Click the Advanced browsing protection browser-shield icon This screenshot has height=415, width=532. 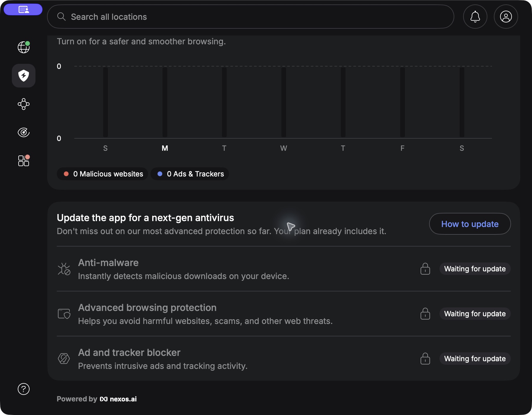click(64, 314)
